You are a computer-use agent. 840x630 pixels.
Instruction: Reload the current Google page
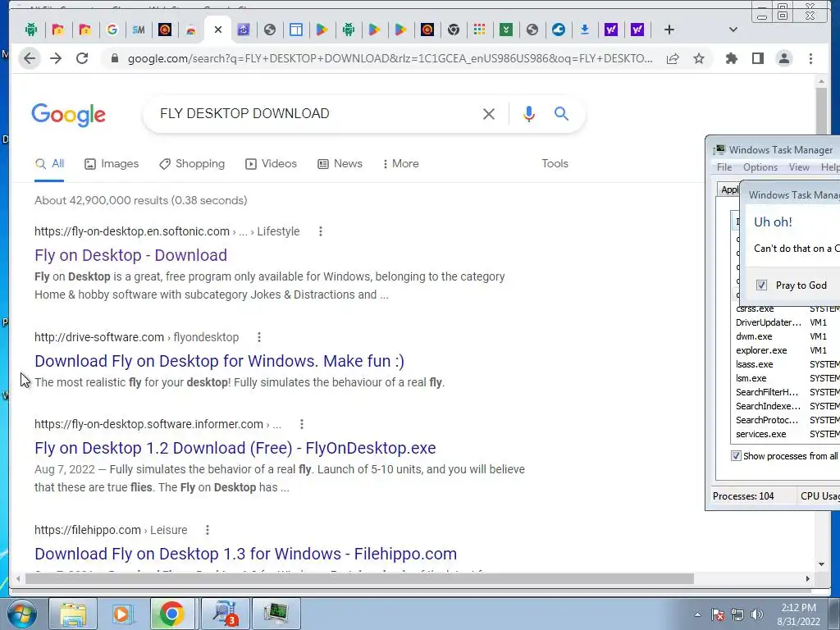click(82, 58)
